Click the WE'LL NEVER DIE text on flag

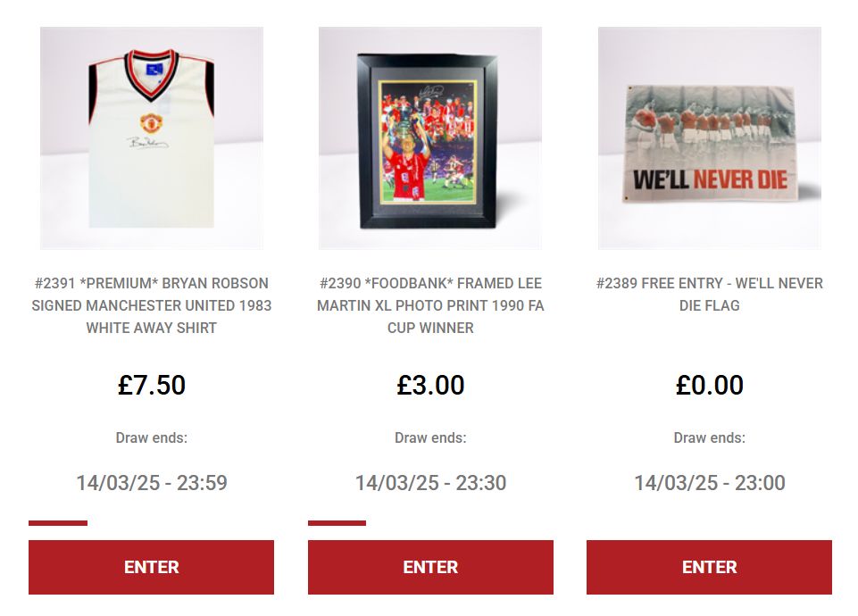pyautogui.click(x=710, y=179)
